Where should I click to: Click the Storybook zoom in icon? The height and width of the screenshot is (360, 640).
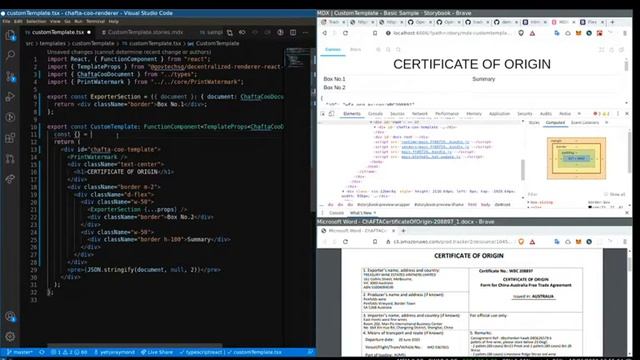[378, 49]
